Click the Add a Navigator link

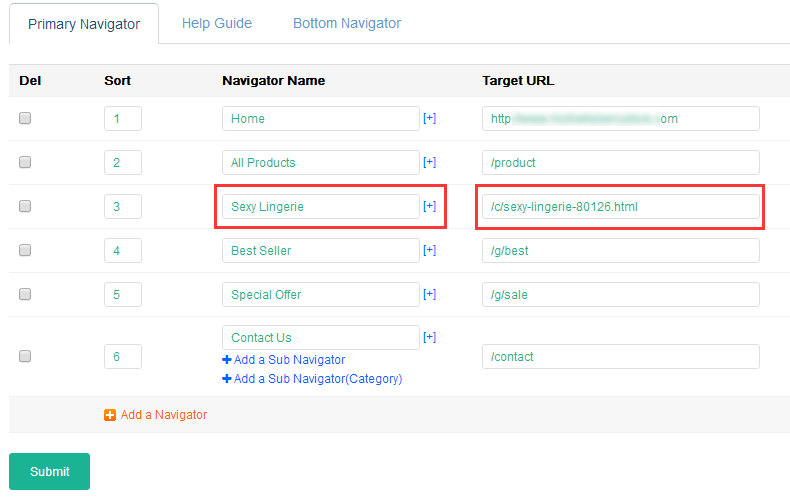pyautogui.click(x=163, y=415)
